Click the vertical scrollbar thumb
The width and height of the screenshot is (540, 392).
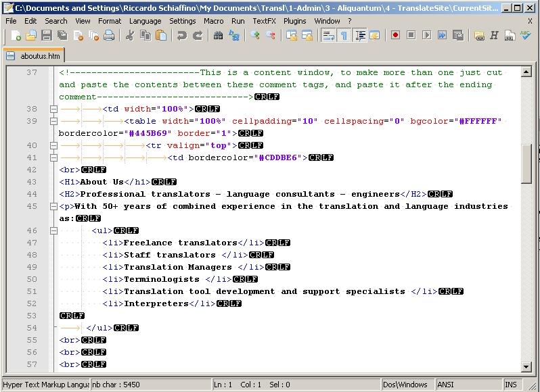526,164
